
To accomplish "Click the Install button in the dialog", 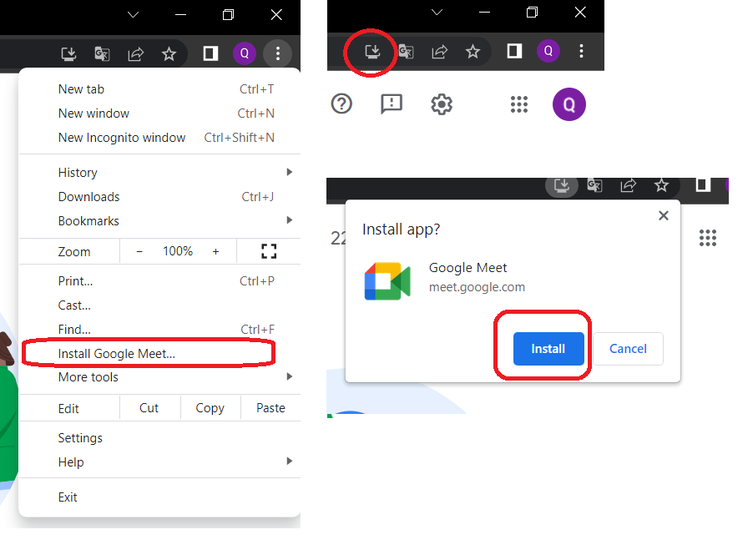I will [548, 349].
